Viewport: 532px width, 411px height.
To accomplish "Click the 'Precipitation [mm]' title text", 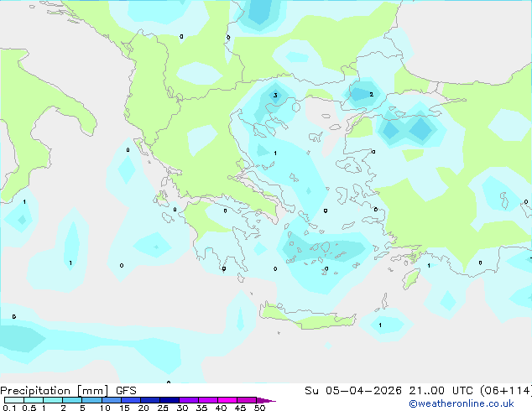I will [54, 391].
